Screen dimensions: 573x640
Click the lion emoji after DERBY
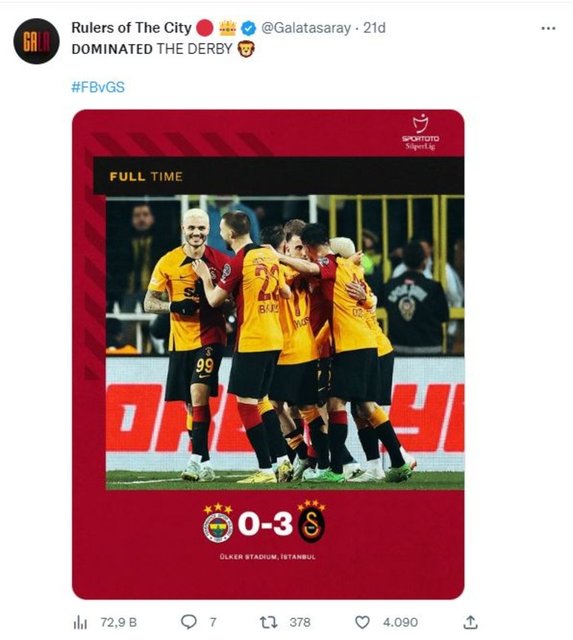pos(246,49)
